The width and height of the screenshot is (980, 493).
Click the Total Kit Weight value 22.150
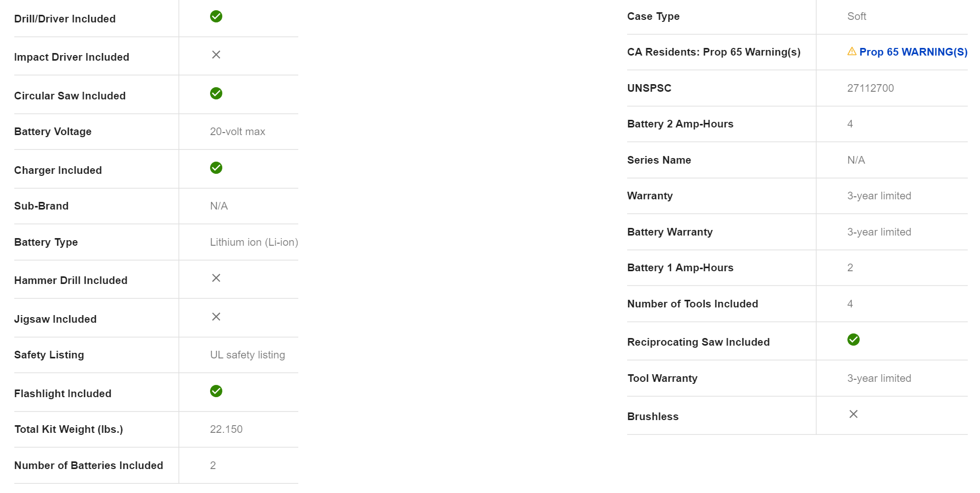click(226, 429)
